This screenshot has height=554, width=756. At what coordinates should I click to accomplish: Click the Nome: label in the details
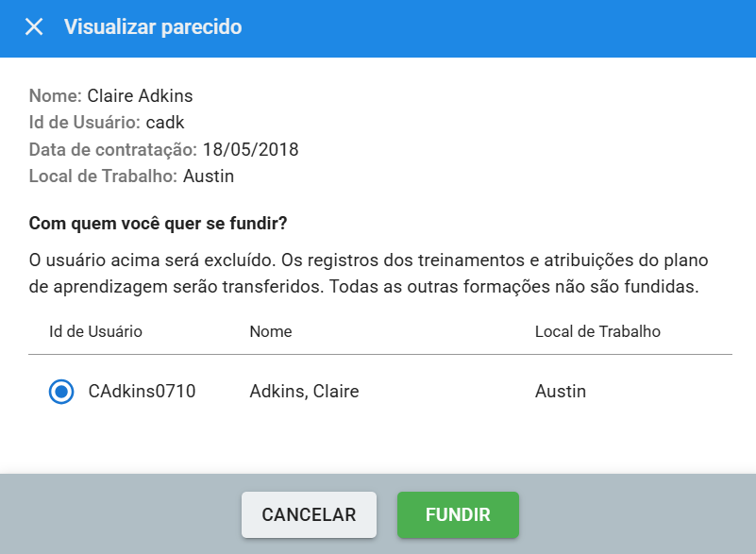coord(56,95)
